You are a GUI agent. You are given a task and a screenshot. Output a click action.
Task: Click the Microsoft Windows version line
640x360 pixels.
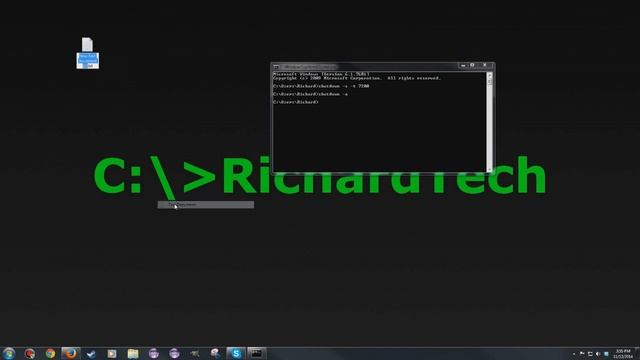(x=321, y=74)
